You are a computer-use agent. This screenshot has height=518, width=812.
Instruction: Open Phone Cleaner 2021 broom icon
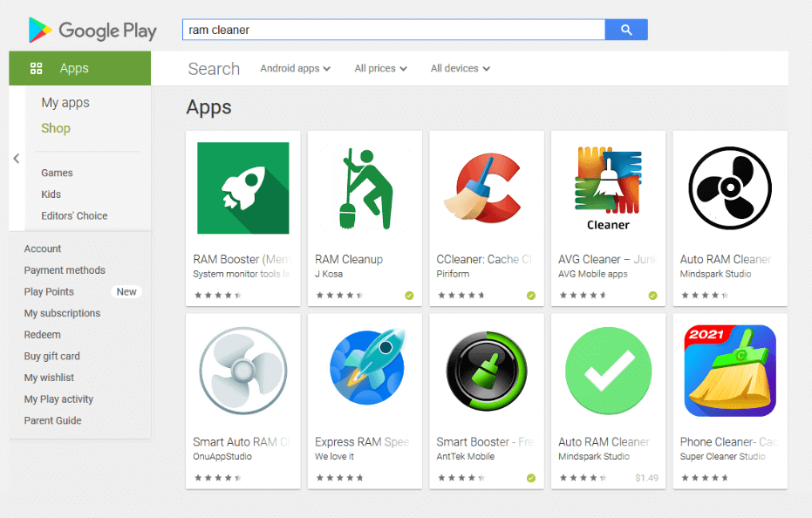(x=730, y=371)
